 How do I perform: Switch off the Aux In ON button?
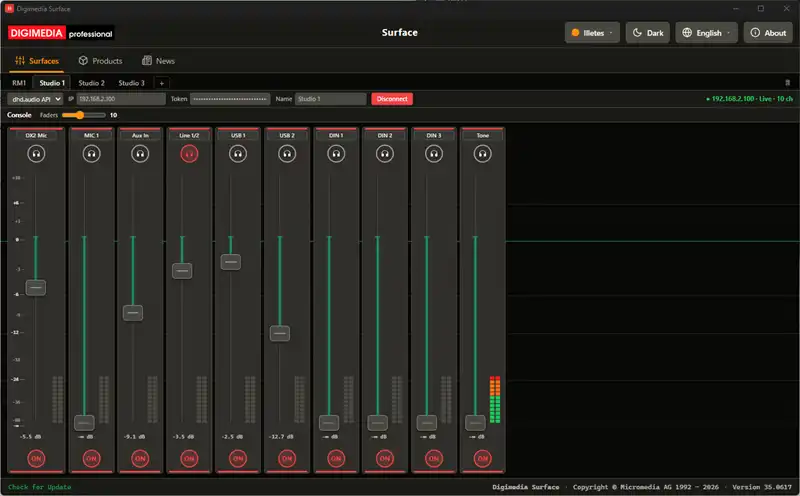[140, 458]
